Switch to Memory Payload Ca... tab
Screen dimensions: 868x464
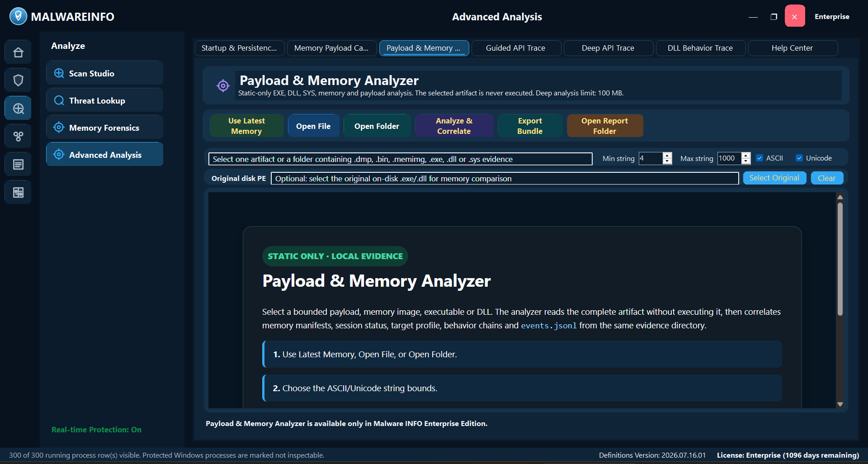click(x=332, y=48)
